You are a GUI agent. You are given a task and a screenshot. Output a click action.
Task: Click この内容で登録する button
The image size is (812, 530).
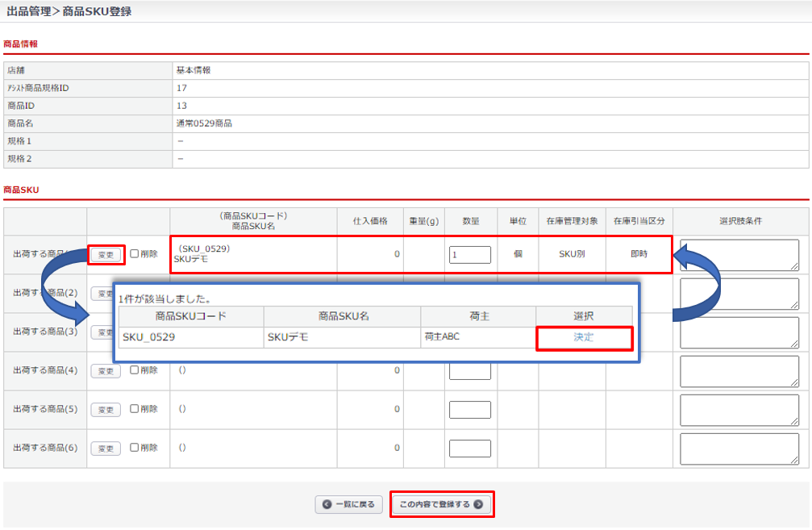point(441,504)
